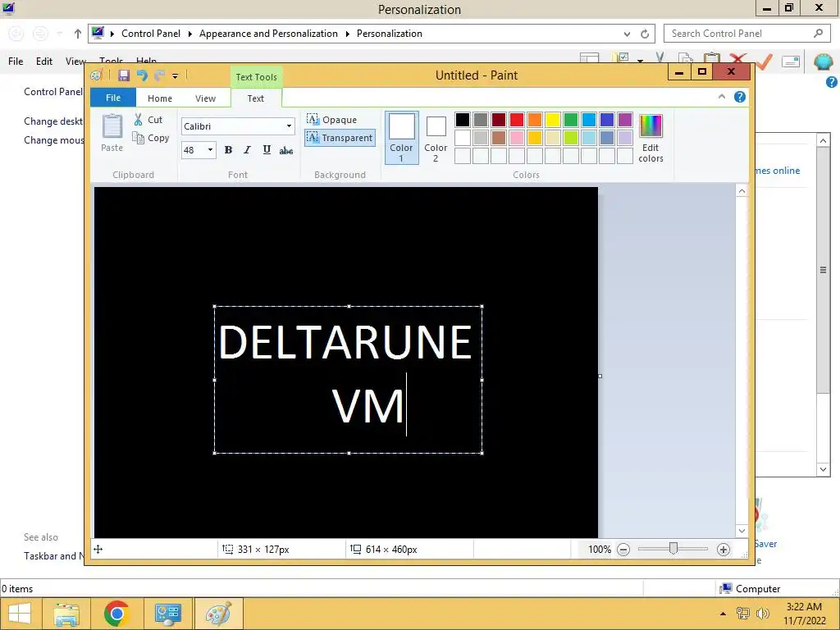The width and height of the screenshot is (840, 630).
Task: Click the Up arrow in Control Panel navigation
Action: [x=78, y=34]
